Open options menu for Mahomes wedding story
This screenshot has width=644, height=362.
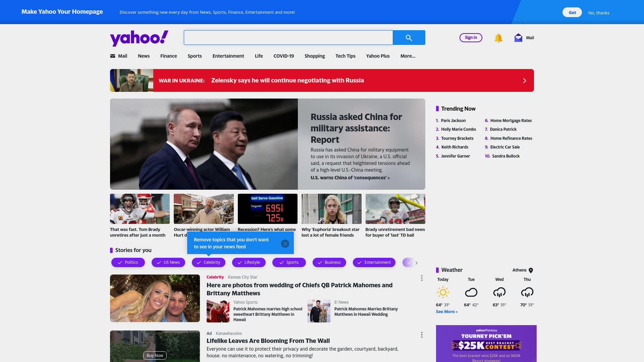pyautogui.click(x=422, y=278)
